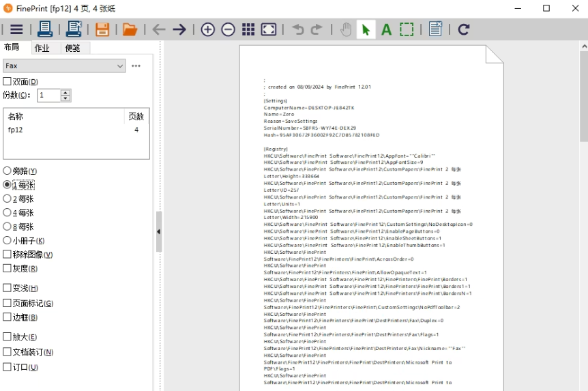Click the fit-to-window icon
588x391 pixels.
pyautogui.click(x=269, y=29)
